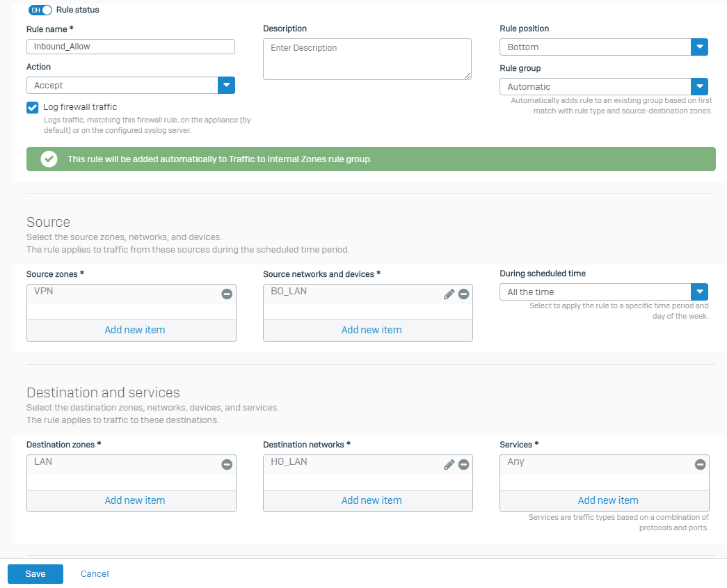Cancel the rule editing
Image resolution: width=727 pixels, height=588 pixels.
pyautogui.click(x=95, y=574)
